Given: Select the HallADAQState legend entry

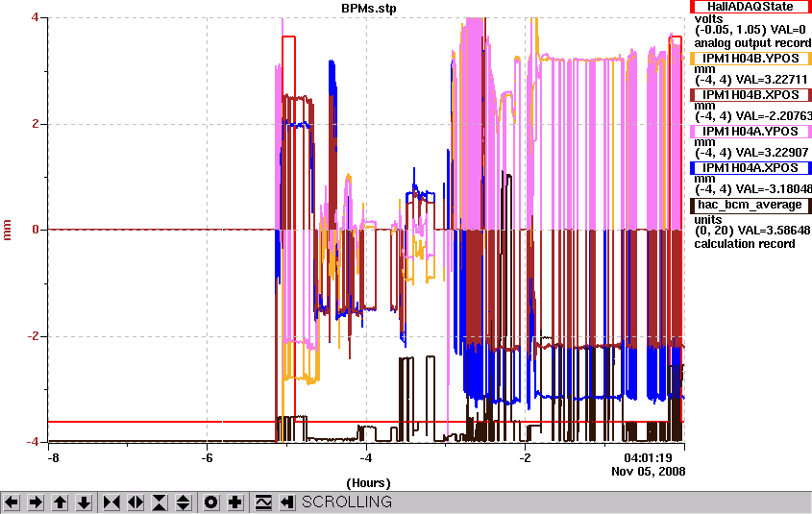Looking at the screenshot, I should tap(750, 7).
